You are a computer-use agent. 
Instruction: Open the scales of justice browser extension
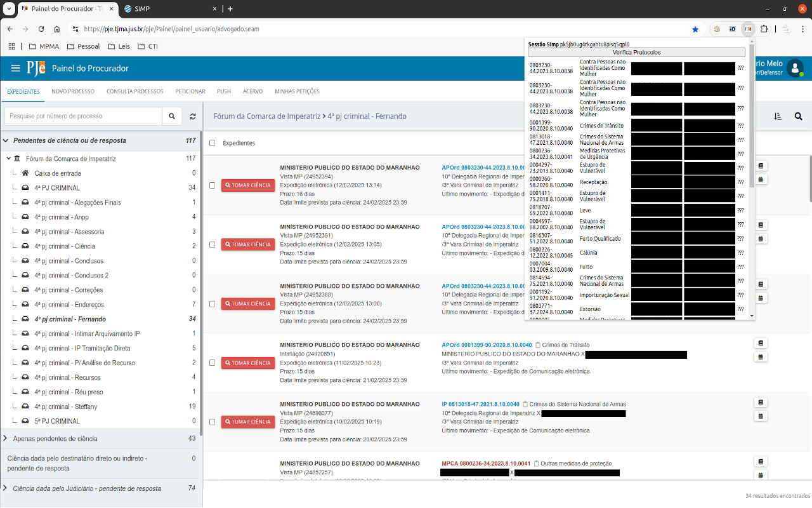tap(717, 29)
